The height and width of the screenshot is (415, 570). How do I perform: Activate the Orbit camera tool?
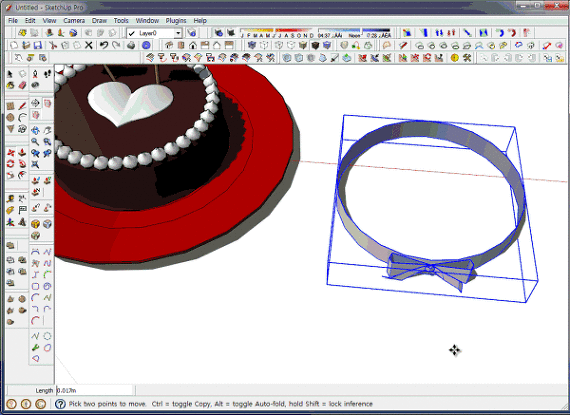click(35, 130)
